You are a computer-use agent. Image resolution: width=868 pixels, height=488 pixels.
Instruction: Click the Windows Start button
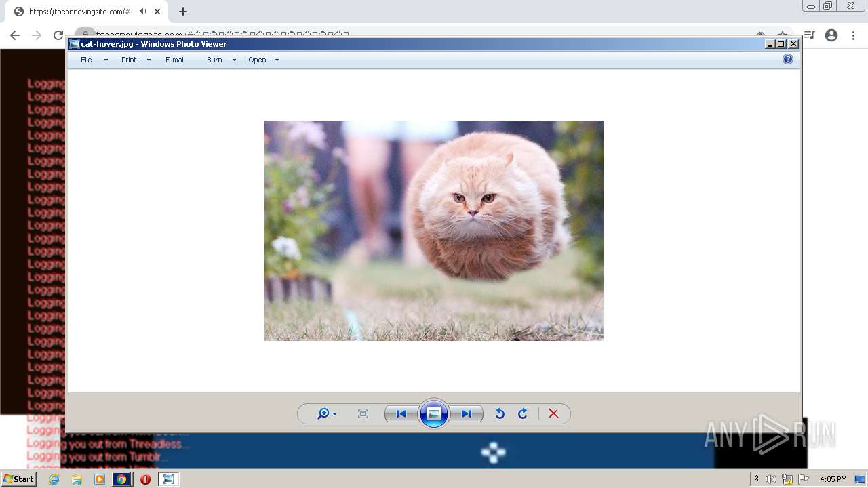[18, 479]
